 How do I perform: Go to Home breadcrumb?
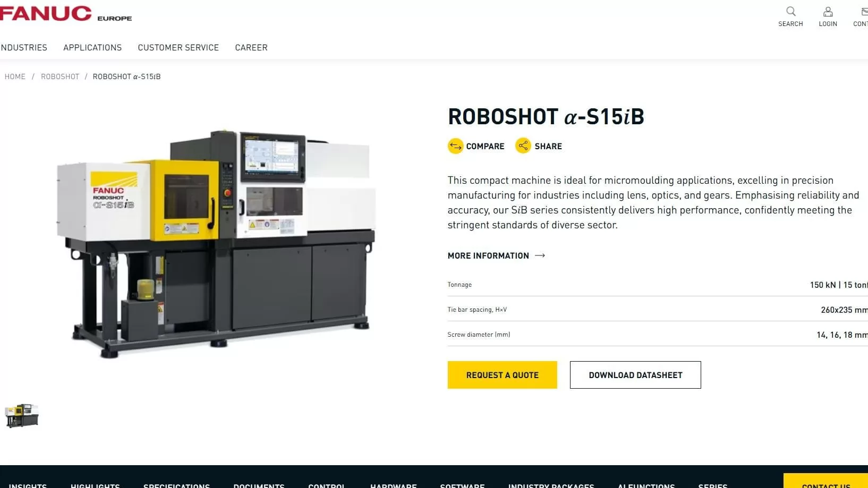15,76
